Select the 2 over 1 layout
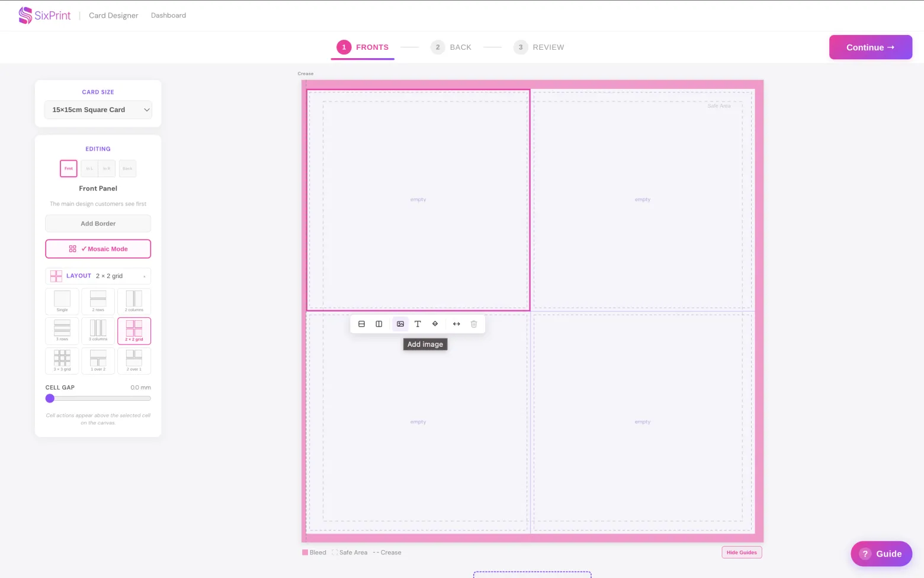The height and width of the screenshot is (578, 924). (134, 361)
